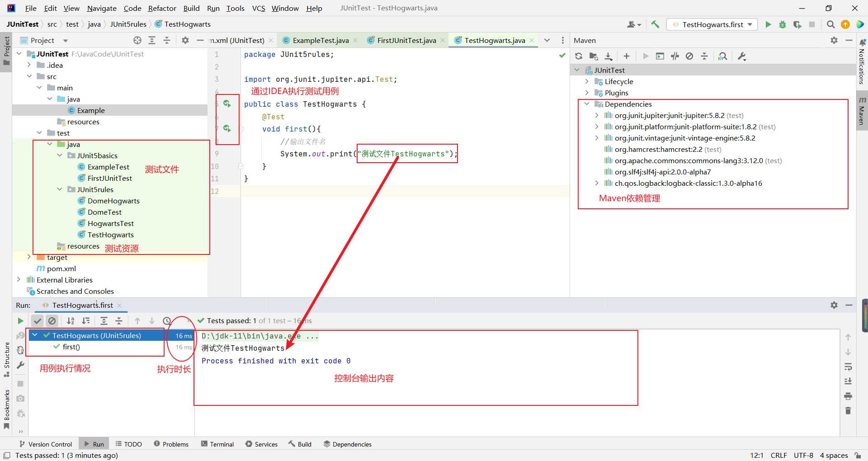Image resolution: width=868 pixels, height=461 pixels.
Task: Open the Refactor menu
Action: coord(162,8)
